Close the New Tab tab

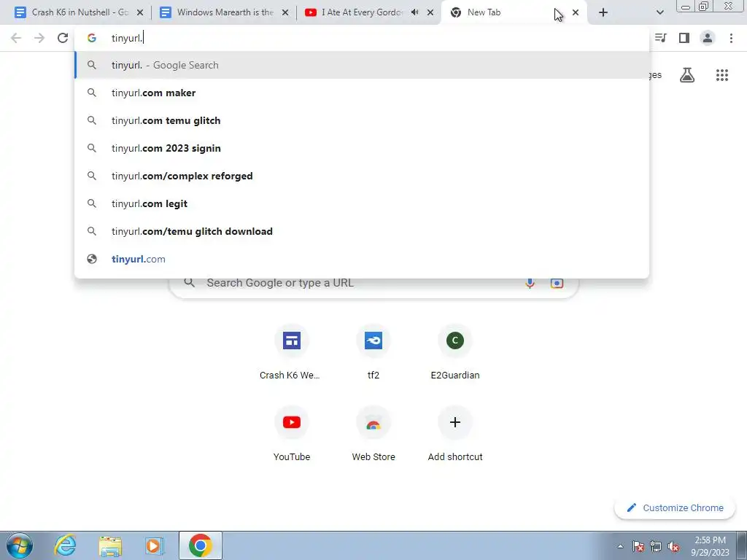[576, 12]
